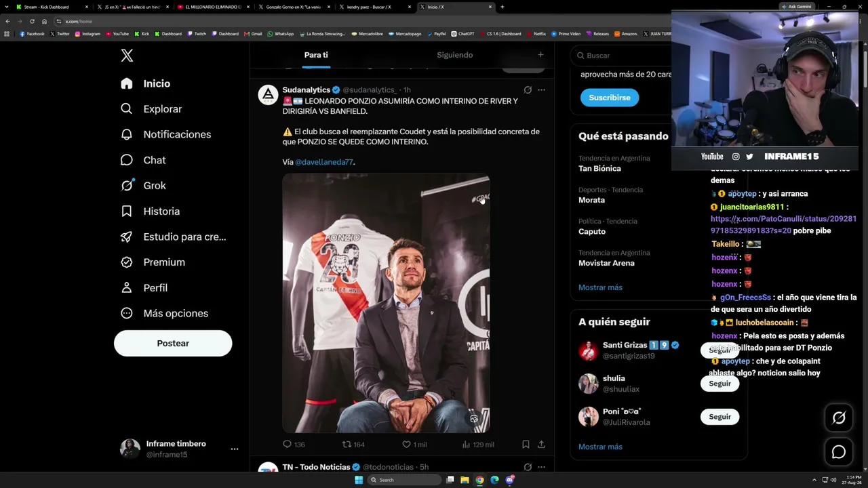
Task: Open Grok in the sidebar
Action: 142,186
